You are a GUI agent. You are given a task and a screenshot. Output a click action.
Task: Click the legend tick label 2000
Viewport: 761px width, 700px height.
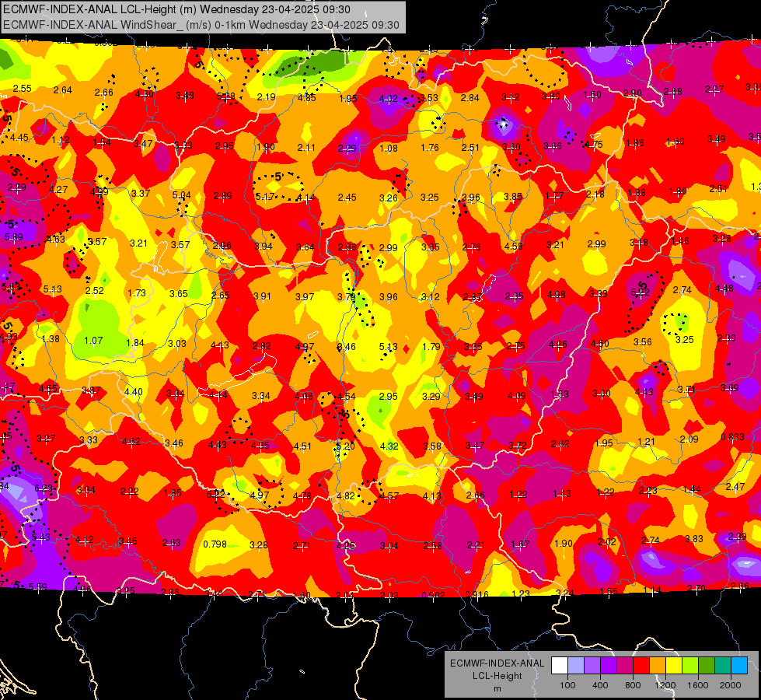[x=731, y=685]
